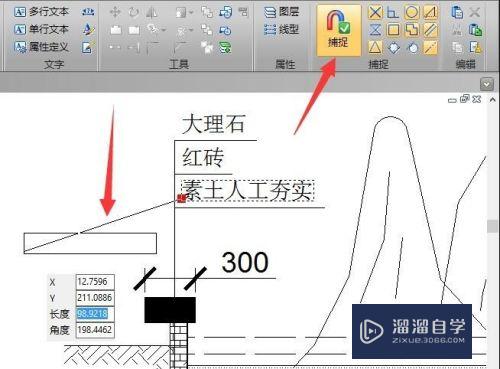Toggle the right-angle perpendicular snap icon
This screenshot has width=500, height=369.
point(393,13)
